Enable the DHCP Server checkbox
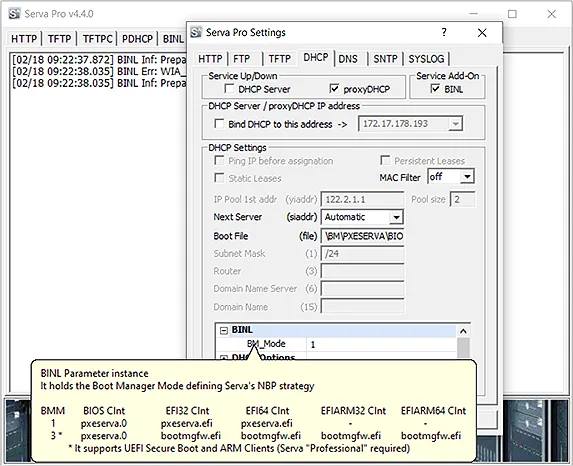Image resolution: width=573 pixels, height=466 pixels. click(x=229, y=88)
